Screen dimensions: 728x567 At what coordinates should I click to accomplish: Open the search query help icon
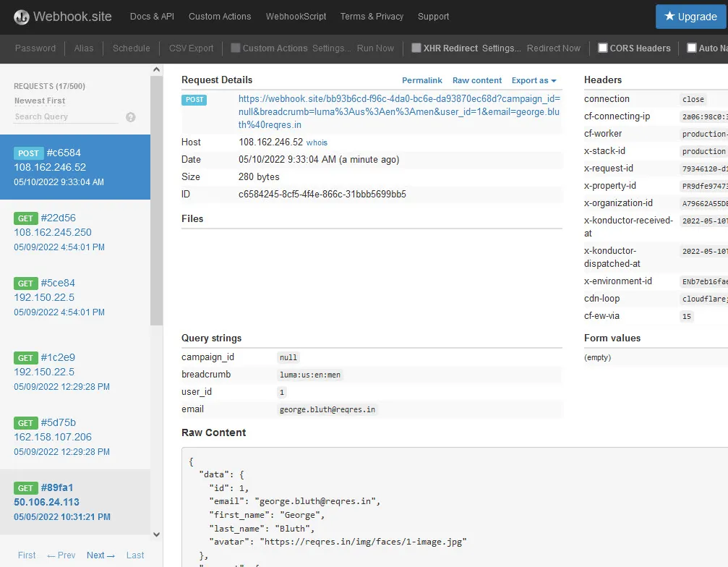[131, 117]
